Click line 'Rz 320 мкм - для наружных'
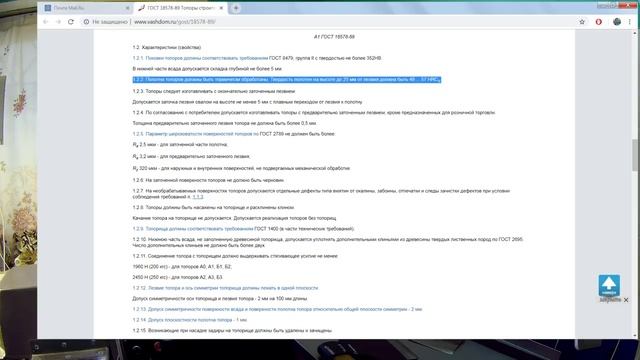The width and height of the screenshot is (640, 360). [x=241, y=169]
